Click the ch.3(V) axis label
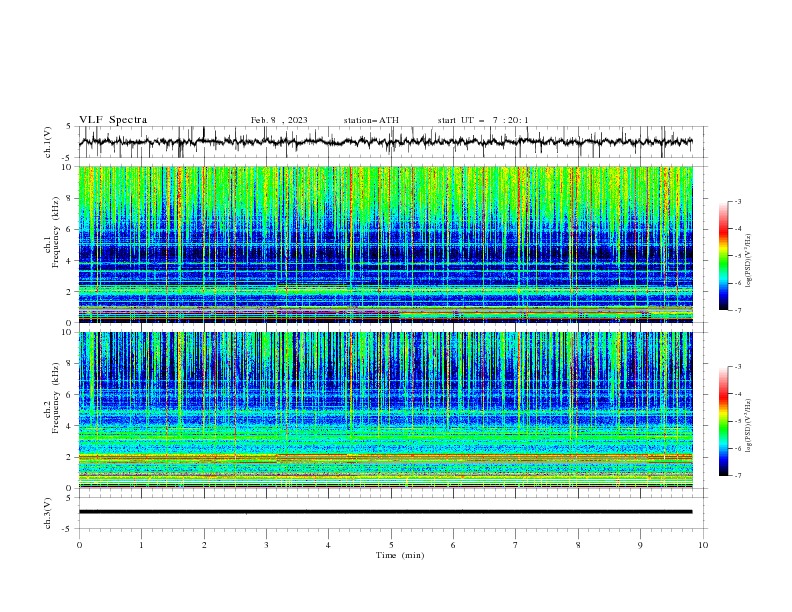 click(x=48, y=513)
